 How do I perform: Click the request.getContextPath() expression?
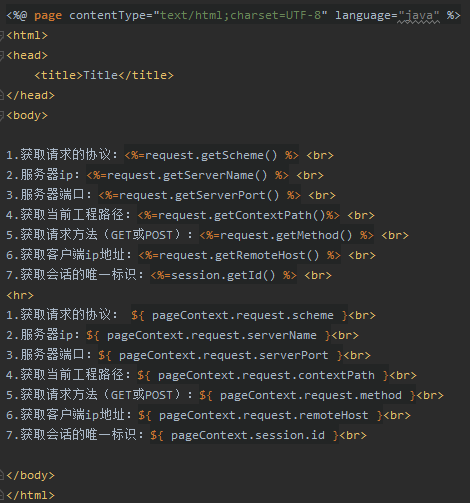click(x=242, y=215)
